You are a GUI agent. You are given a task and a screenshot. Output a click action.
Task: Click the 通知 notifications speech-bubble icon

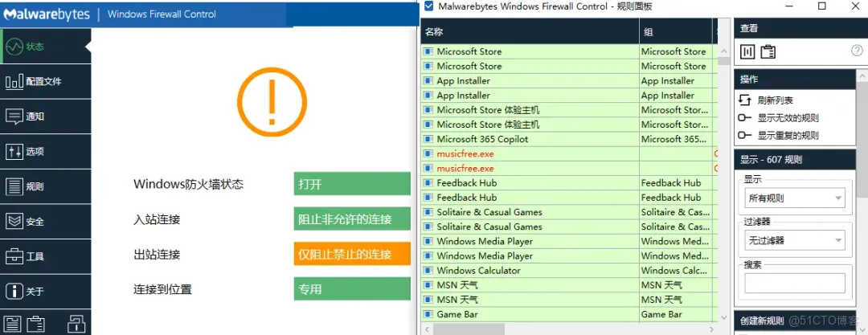coord(14,116)
